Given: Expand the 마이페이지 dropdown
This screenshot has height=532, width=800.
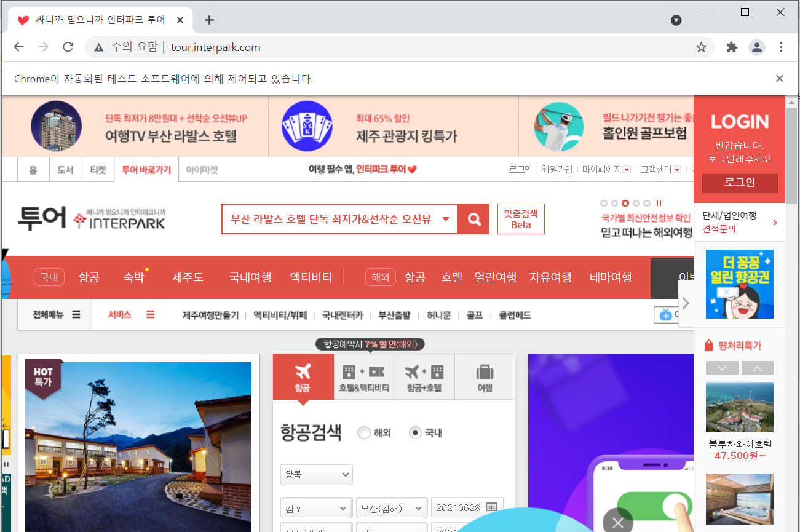Looking at the screenshot, I should coord(627,170).
